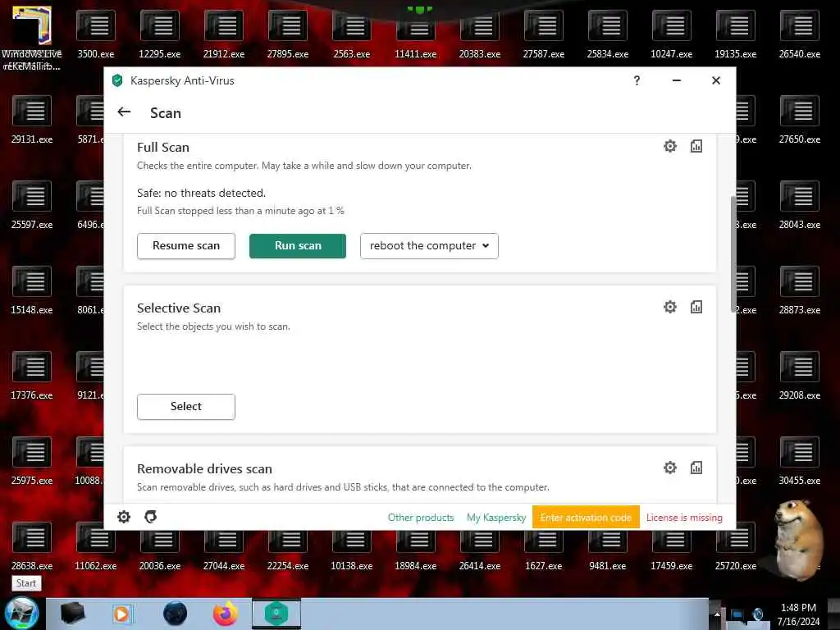Select 28873.exe desktop icon
Image resolution: width=840 pixels, height=630 pixels.
click(x=799, y=290)
